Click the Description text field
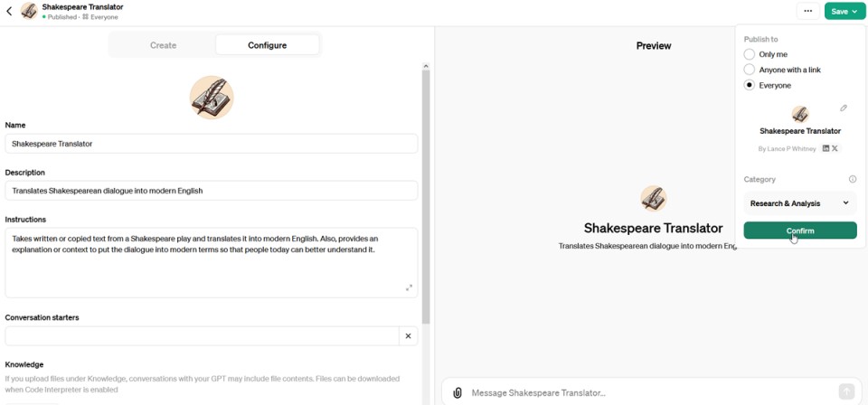Screen dimensions: 868x405 point(212,191)
